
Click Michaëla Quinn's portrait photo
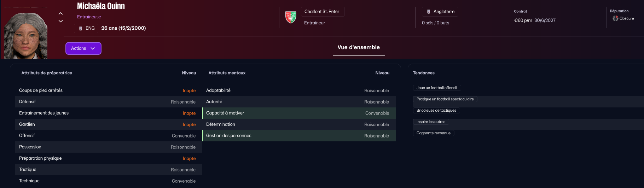pos(25,35)
